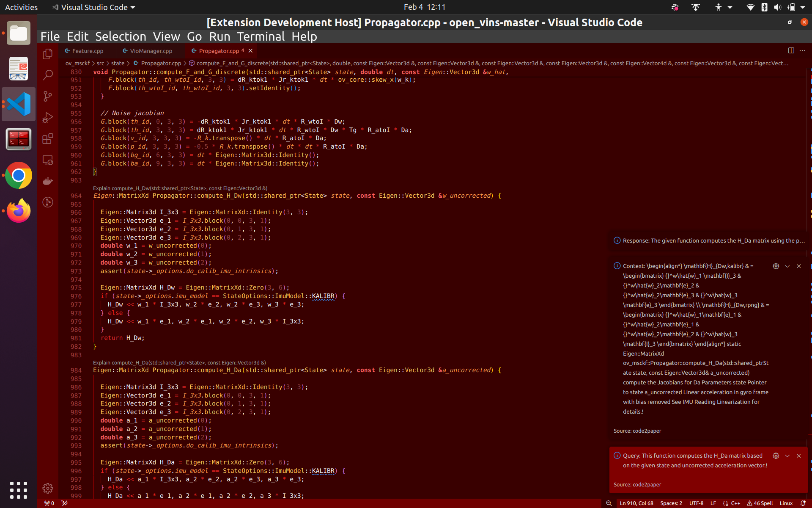Open the Remote Explorer view
This screenshot has width=812, height=508.
[48, 160]
